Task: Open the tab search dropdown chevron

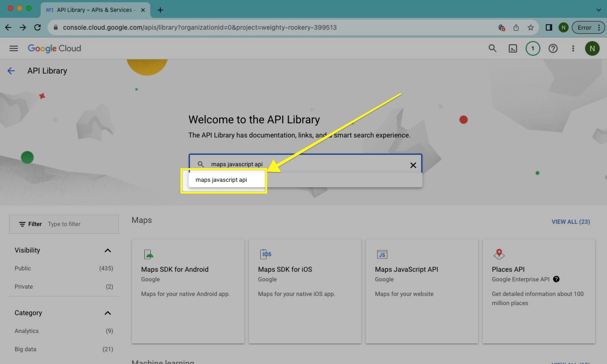Action: tap(599, 10)
